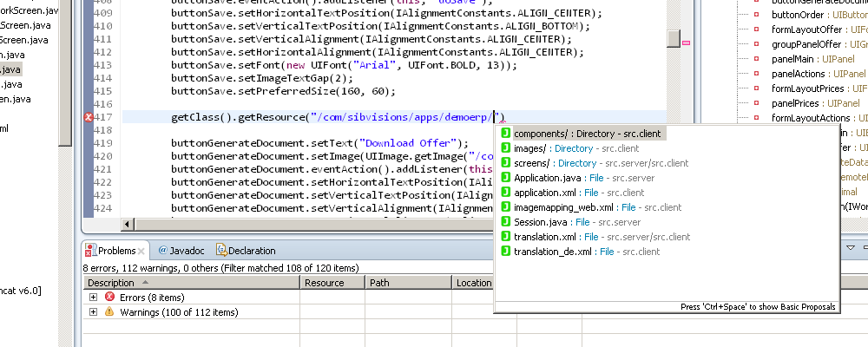
Task: Click line number 418 in the ruler
Action: point(103,130)
